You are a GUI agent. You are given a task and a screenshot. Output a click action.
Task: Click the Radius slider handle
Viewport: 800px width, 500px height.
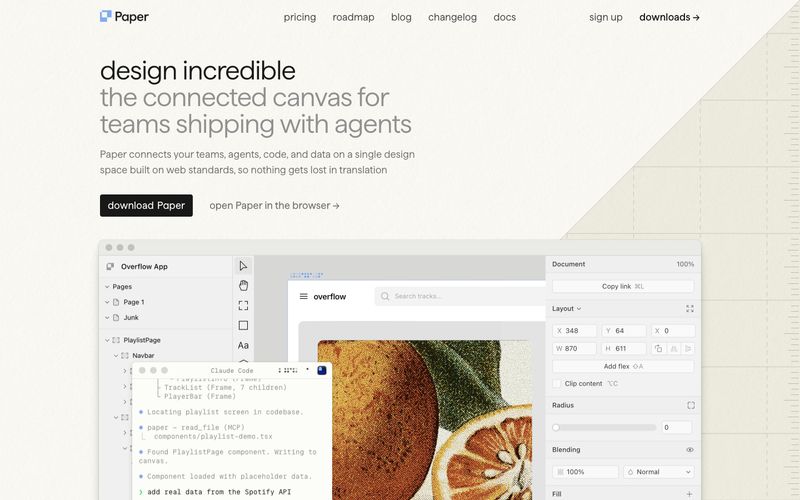pyautogui.click(x=556, y=428)
